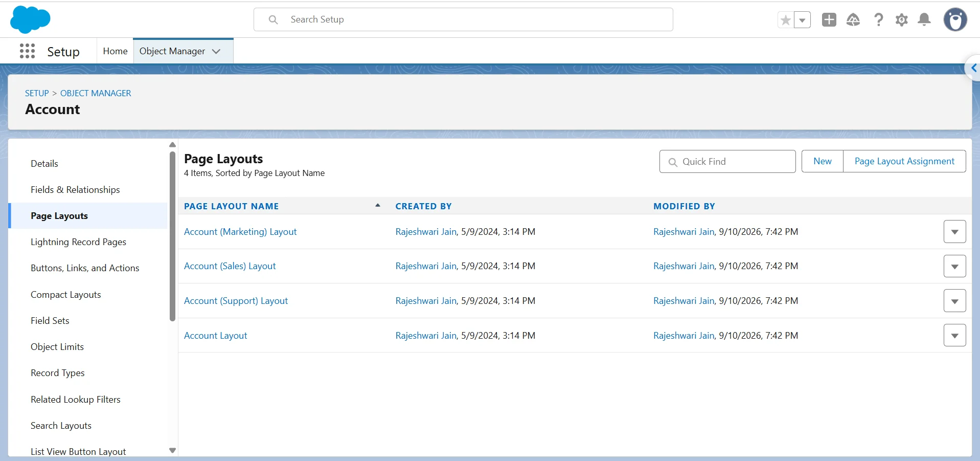Screen dimensions: 980x461
Task: Open Account (Sales) Layout
Action: (x=230, y=266)
